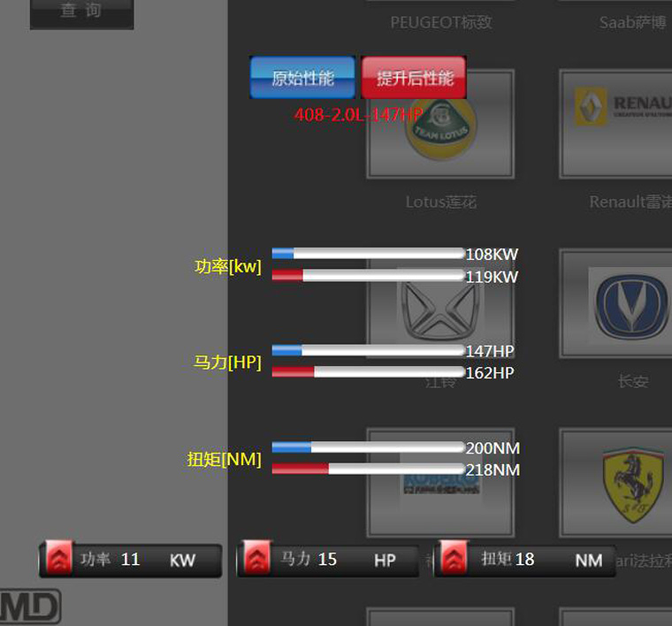Click the 408-2.0L-147HP model label

click(x=359, y=115)
